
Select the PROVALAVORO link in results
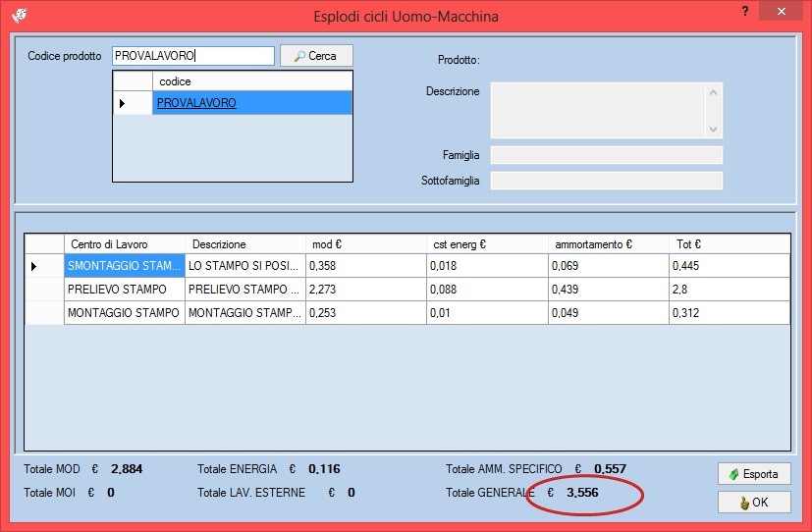[x=196, y=103]
